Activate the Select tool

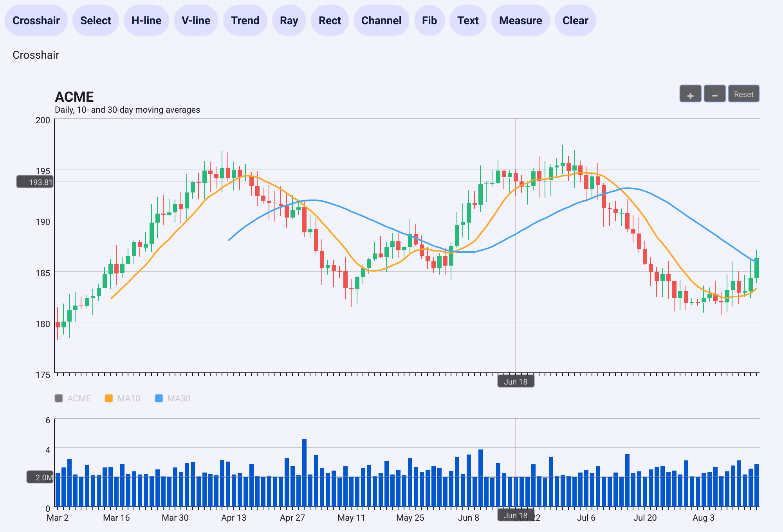pos(96,20)
